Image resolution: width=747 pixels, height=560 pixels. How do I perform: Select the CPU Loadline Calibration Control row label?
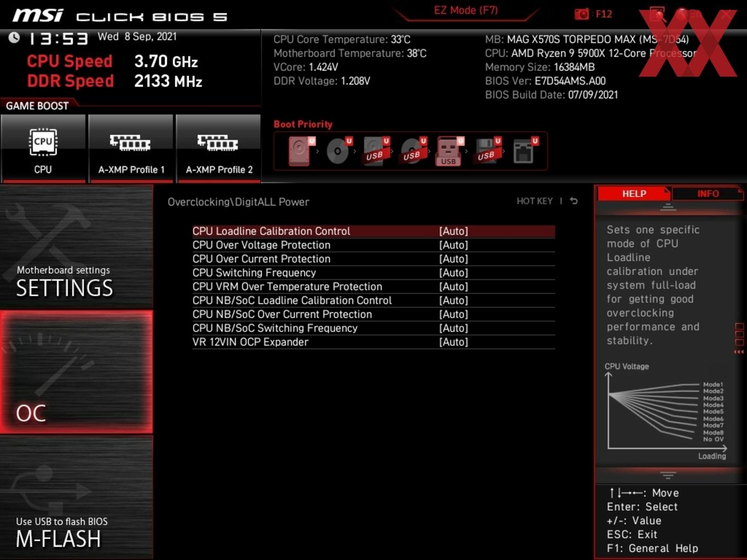271,231
